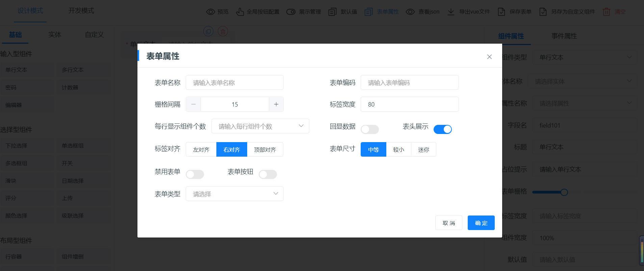Image resolution: width=644 pixels, height=271 pixels.
Task: Expand the 组件类型 dropdown in right panel
Action: pos(585,57)
